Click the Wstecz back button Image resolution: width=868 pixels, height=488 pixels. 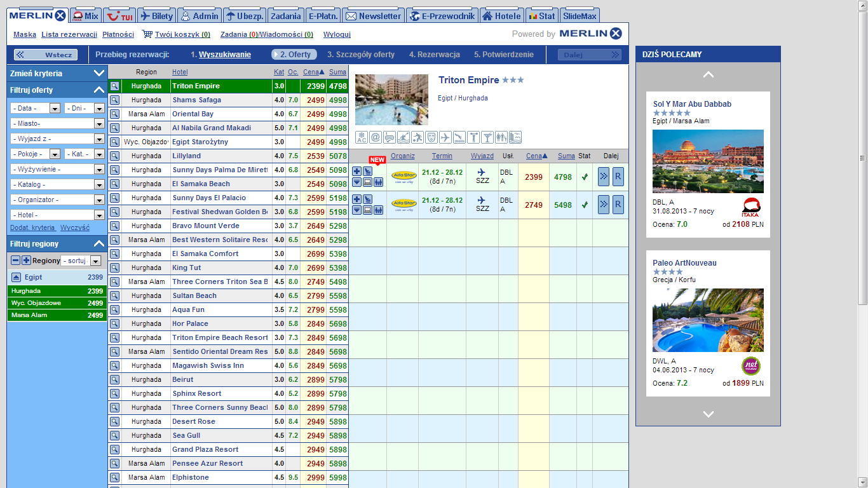pos(46,55)
